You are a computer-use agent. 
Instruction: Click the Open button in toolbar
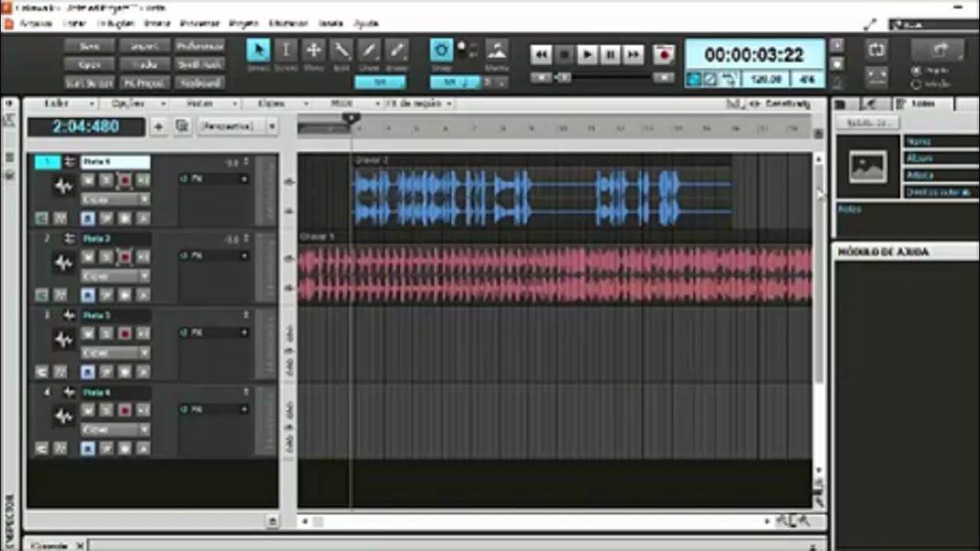click(x=89, y=65)
